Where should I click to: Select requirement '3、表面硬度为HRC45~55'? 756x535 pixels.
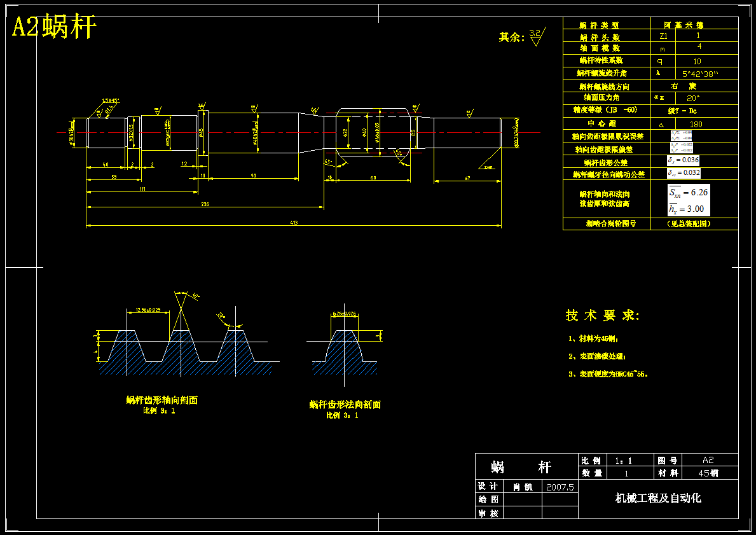coord(608,374)
